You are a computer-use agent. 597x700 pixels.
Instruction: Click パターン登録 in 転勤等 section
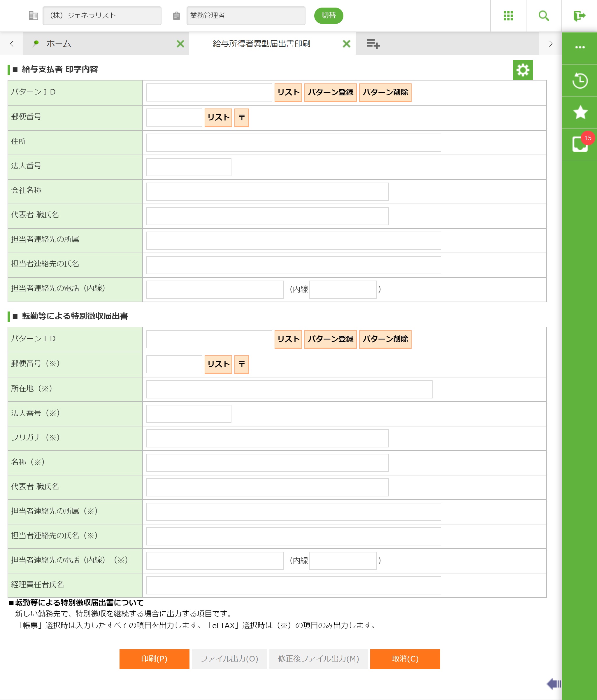coord(330,339)
